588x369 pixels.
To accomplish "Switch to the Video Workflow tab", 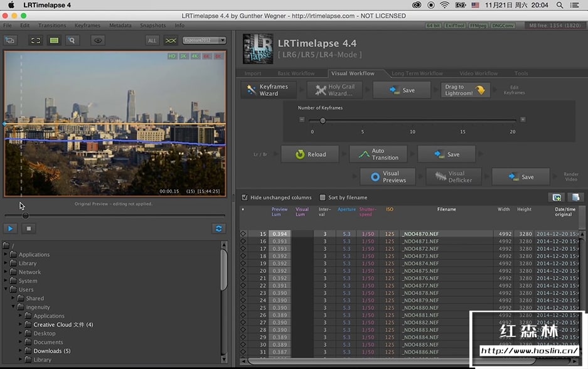I will [x=479, y=73].
